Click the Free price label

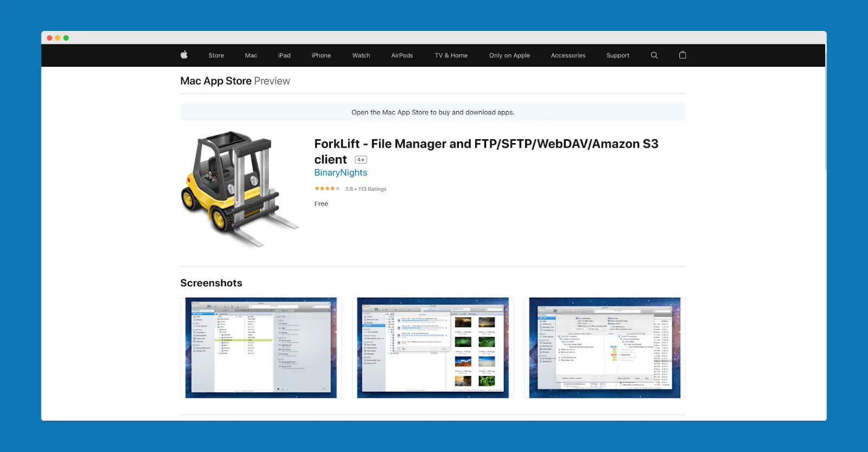click(321, 204)
